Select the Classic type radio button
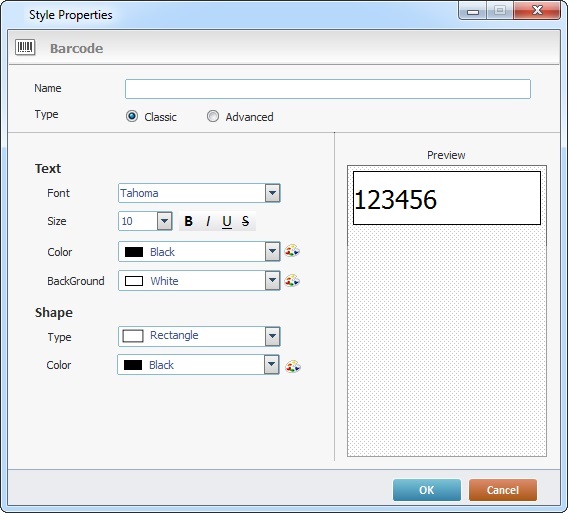Image resolution: width=568 pixels, height=513 pixels. (132, 116)
